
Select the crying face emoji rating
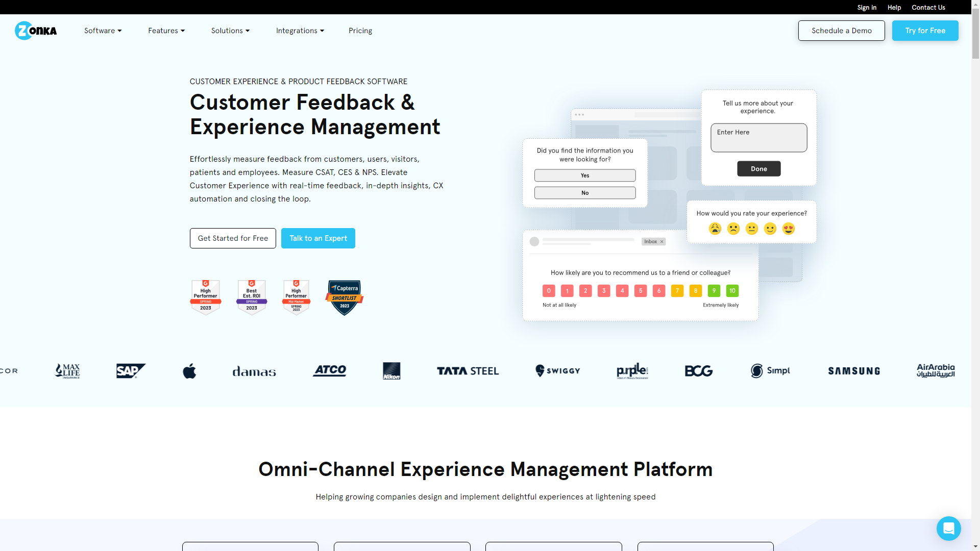click(715, 229)
